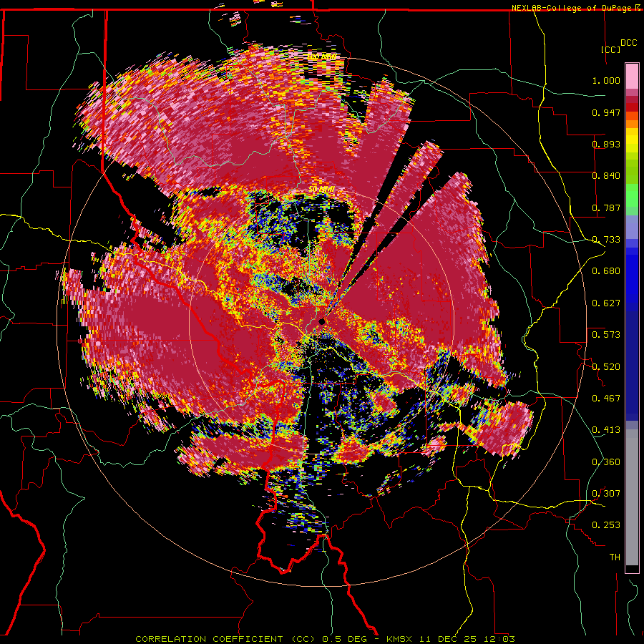
Task: Click the DCC label above color scale
Action: tap(628, 43)
